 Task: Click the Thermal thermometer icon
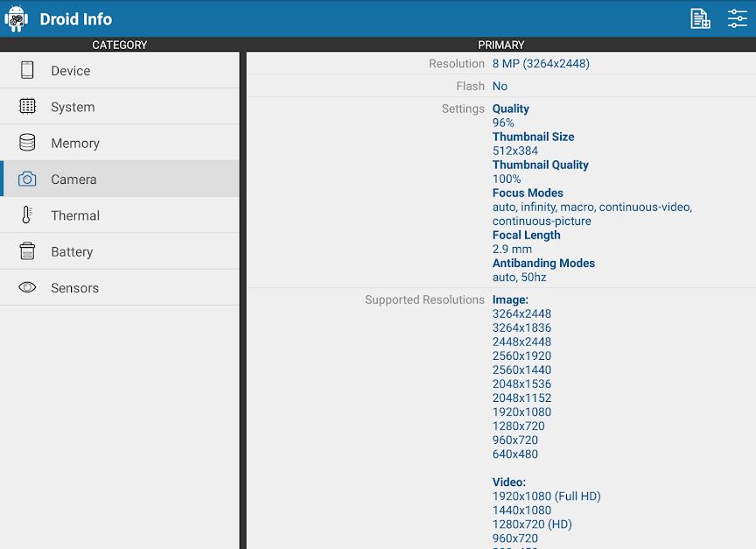[27, 215]
